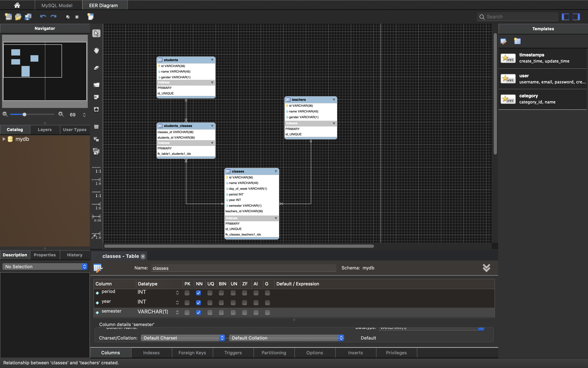
Task: Toggle the grid display icon
Action: coord(77,17)
